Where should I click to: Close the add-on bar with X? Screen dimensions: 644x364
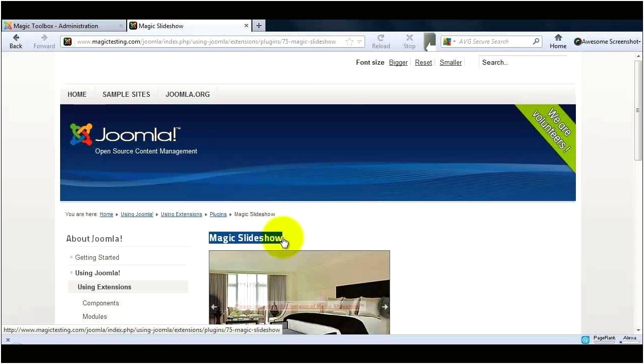click(x=8, y=340)
